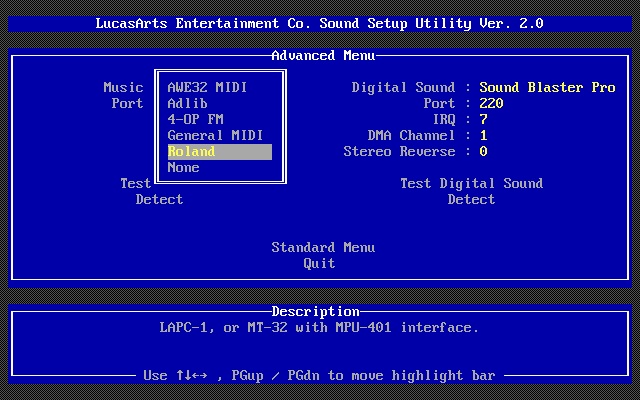Run Detect for the music device

[159, 199]
